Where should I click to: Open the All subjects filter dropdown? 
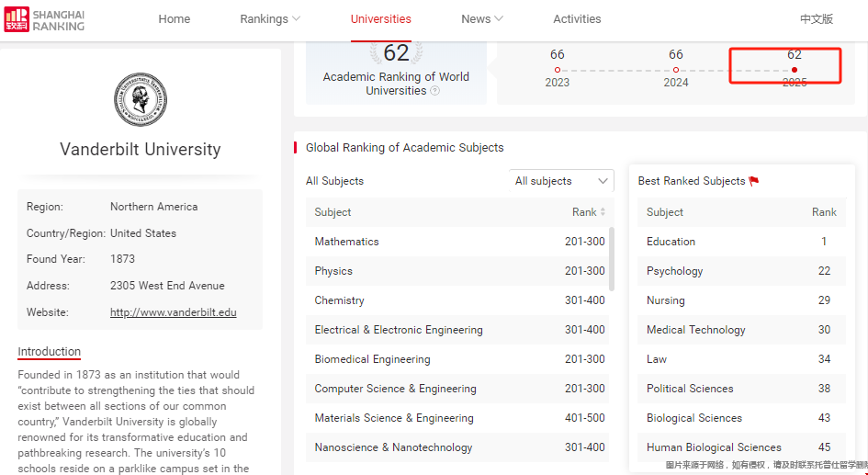tap(561, 181)
